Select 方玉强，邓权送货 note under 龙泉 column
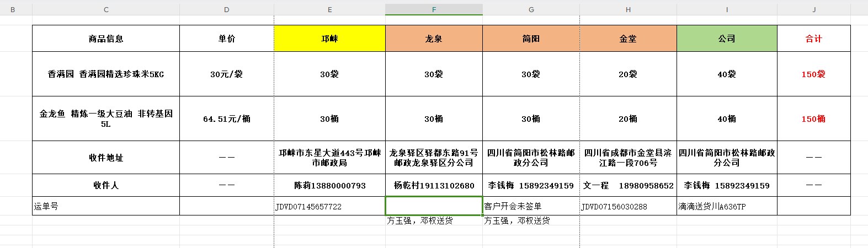Viewport: 868px width, 248px height. tap(434, 220)
